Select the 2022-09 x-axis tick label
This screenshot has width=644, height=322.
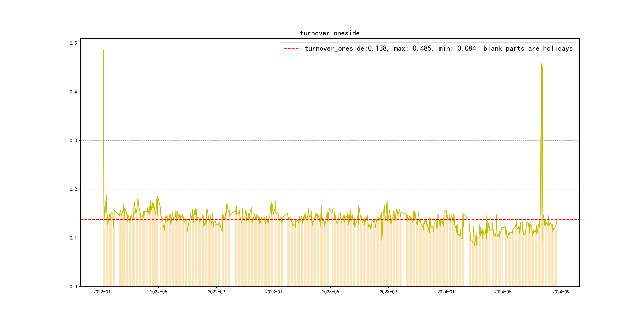point(216,292)
